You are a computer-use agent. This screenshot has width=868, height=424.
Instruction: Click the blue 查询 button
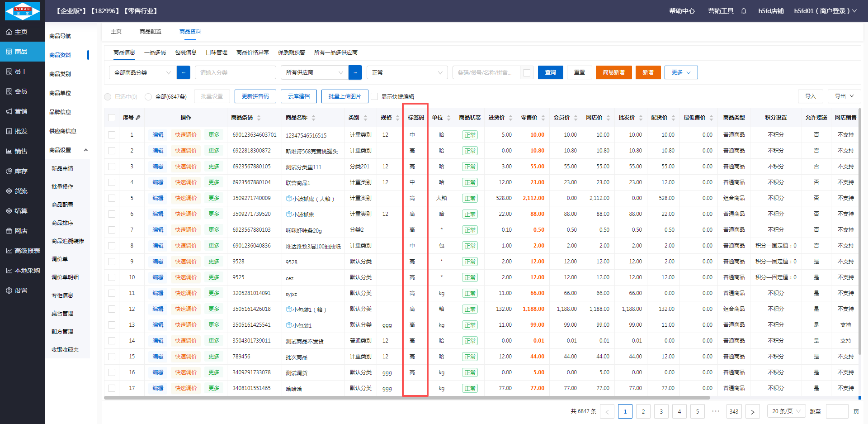pos(550,72)
